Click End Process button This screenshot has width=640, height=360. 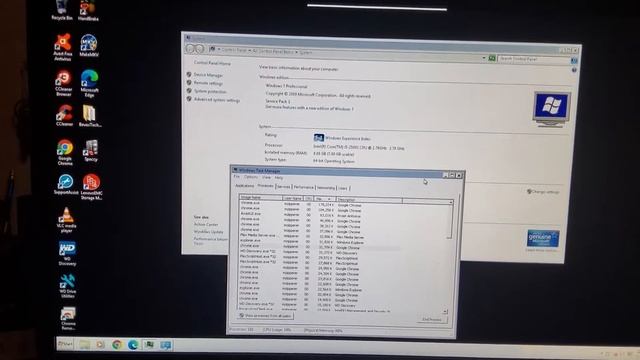coord(431,319)
